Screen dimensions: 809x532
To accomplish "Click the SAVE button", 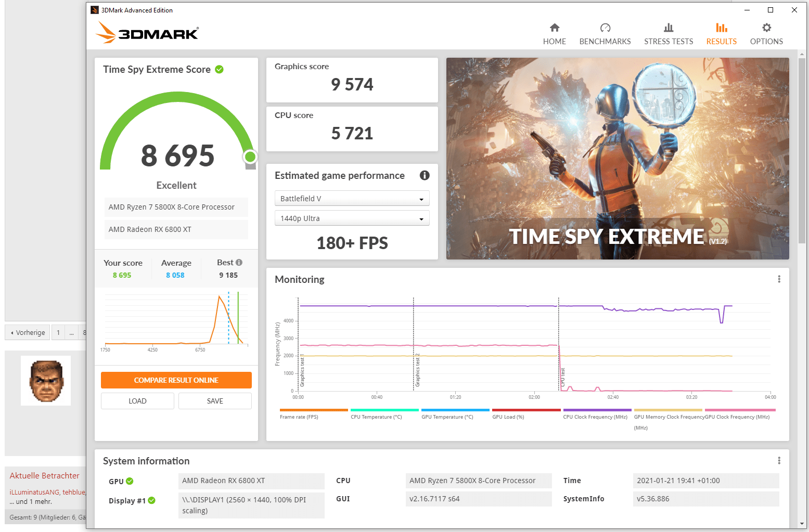I will [215, 401].
